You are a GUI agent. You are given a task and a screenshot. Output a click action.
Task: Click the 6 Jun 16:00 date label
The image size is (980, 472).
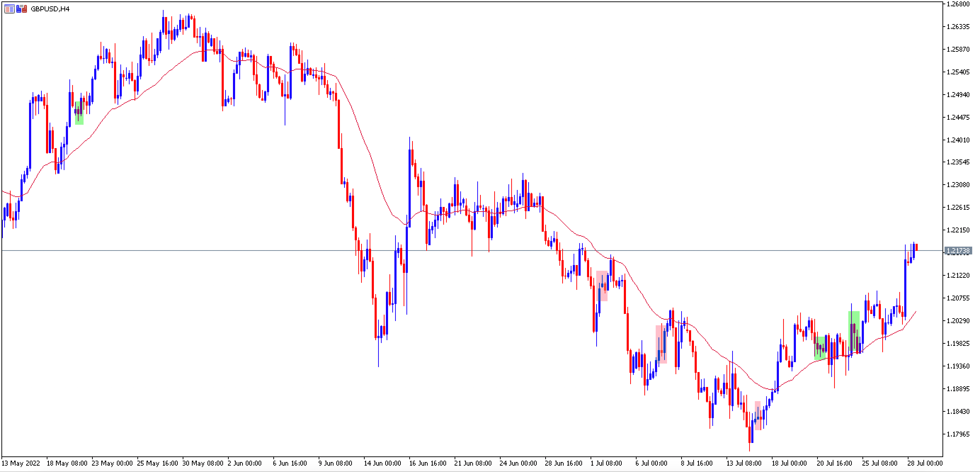(x=290, y=463)
